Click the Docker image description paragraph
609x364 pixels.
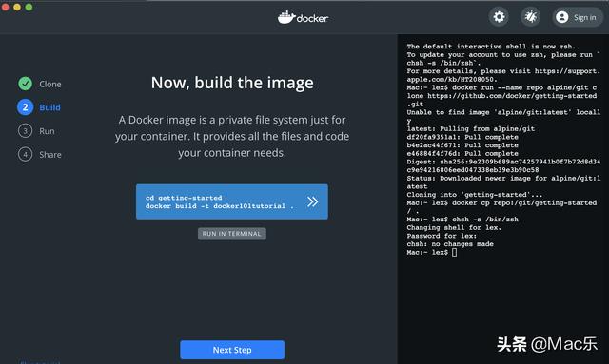pos(232,136)
